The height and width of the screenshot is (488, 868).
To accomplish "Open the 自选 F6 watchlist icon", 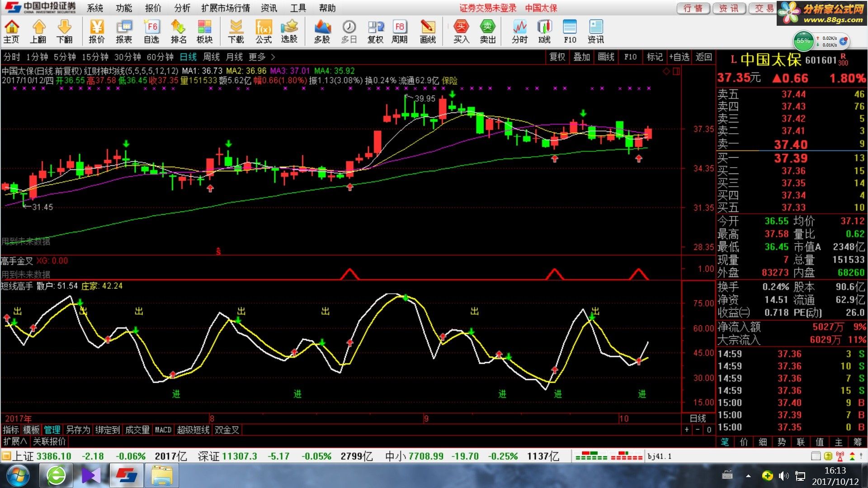I will pyautogui.click(x=151, y=32).
